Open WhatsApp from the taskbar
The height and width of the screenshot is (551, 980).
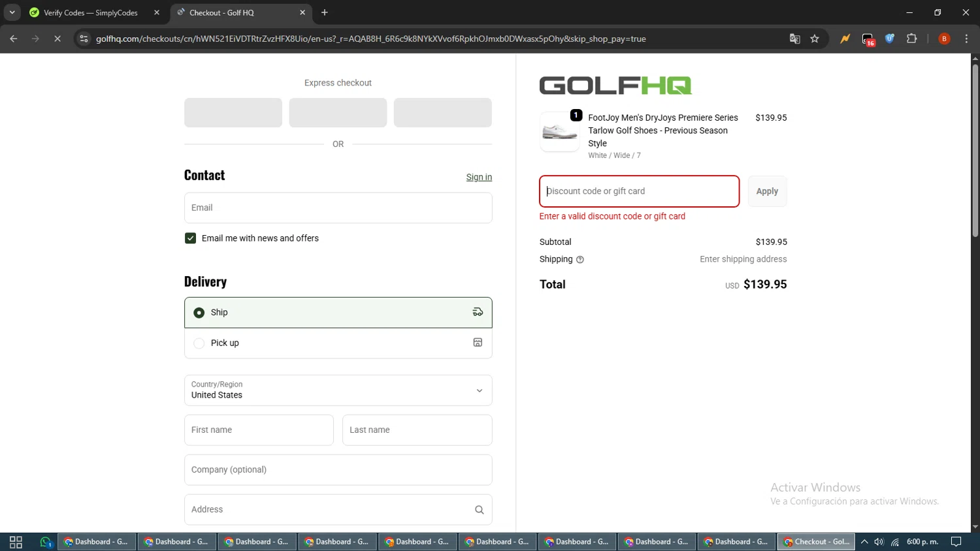(x=46, y=542)
